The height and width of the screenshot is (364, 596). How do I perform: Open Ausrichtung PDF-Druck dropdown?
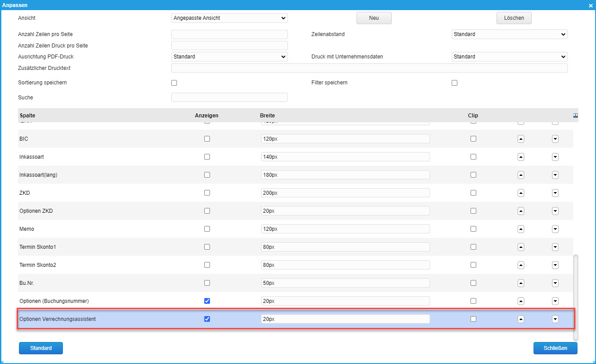pos(229,57)
